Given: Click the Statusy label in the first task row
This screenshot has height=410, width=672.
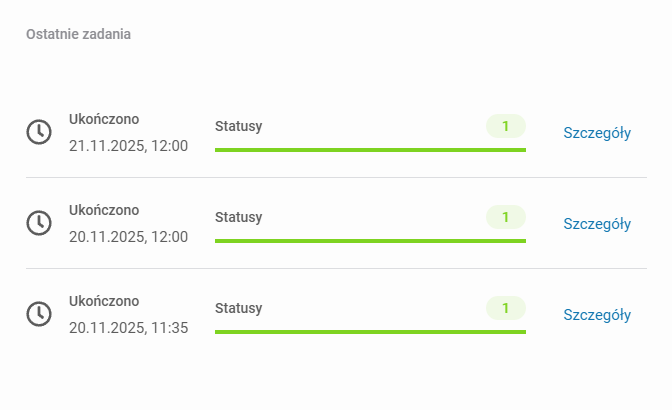Looking at the screenshot, I should 239,126.
